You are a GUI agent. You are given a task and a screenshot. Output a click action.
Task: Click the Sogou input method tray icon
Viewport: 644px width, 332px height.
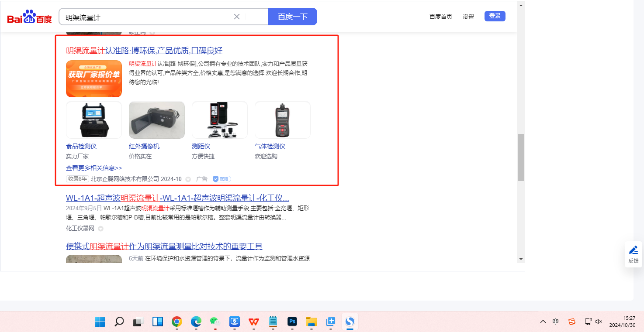click(572, 322)
